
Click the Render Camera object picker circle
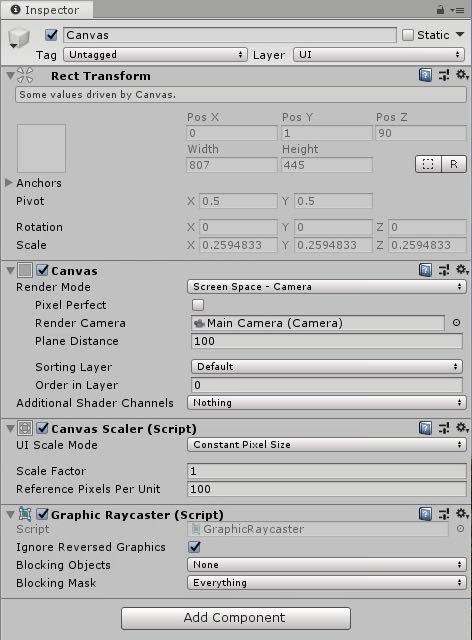point(456,323)
